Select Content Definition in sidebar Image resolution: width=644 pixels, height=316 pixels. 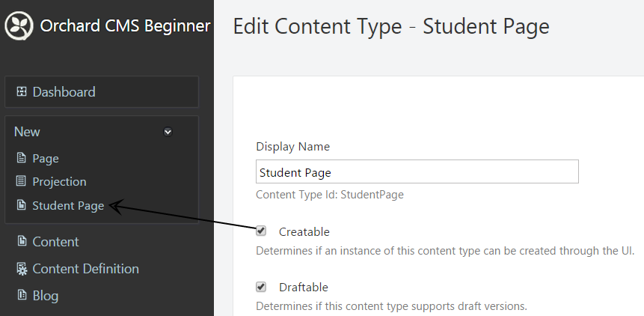click(85, 268)
